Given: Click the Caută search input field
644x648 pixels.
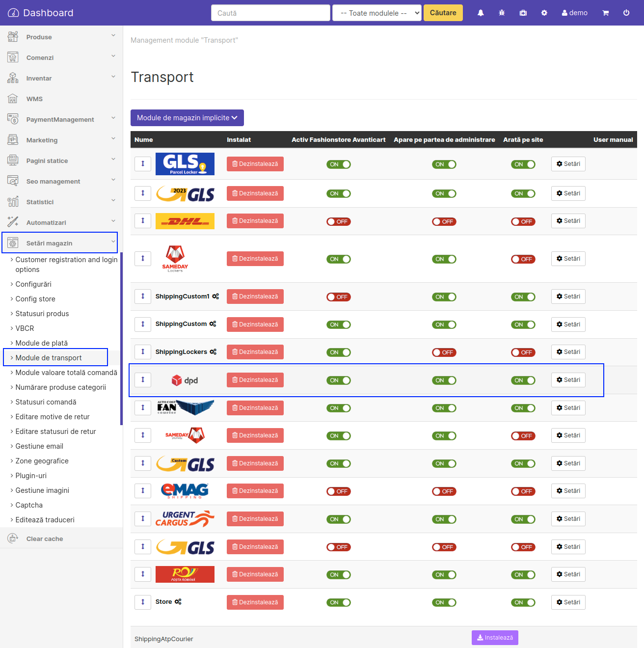Looking at the screenshot, I should 270,13.
